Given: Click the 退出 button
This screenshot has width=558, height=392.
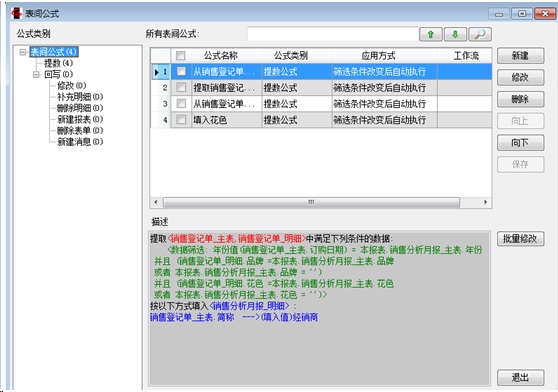Looking at the screenshot, I should (x=521, y=377).
